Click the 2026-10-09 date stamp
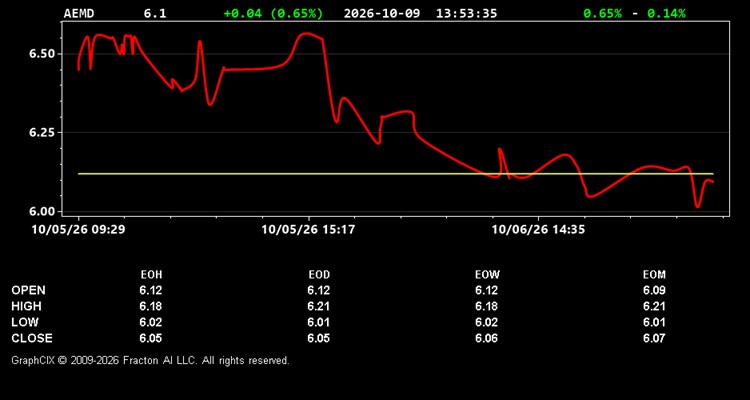 click(x=382, y=13)
